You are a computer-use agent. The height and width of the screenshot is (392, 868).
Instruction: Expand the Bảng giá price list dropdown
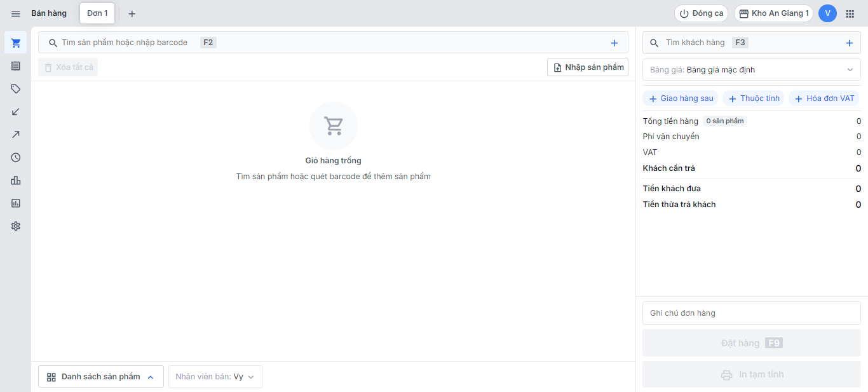[752, 70]
